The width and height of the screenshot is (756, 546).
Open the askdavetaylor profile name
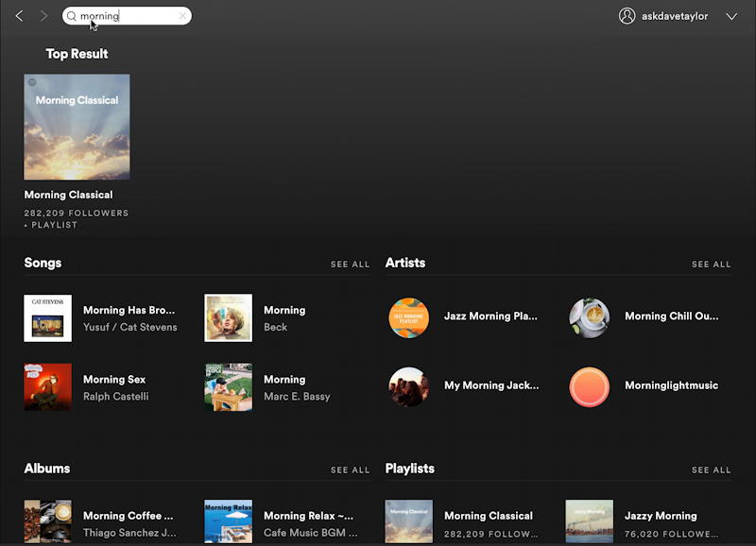click(x=675, y=16)
